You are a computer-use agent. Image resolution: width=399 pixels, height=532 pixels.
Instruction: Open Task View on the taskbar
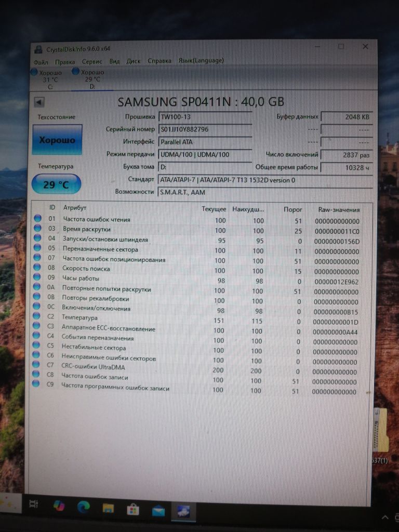[x=34, y=504]
